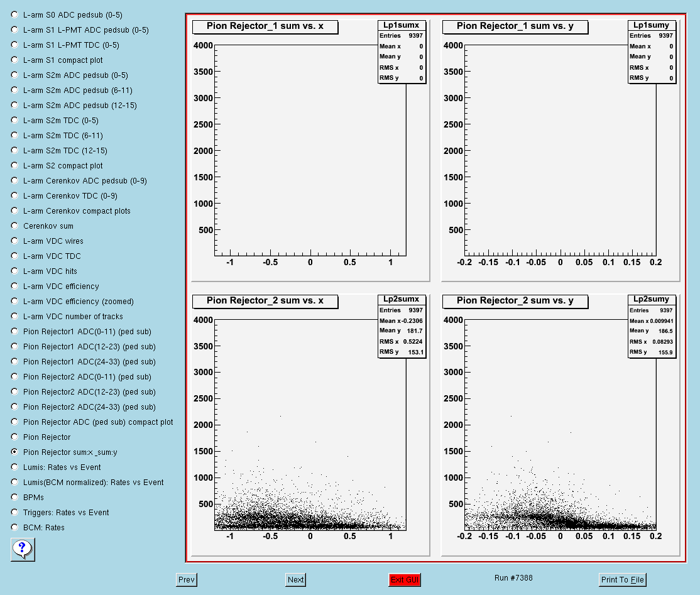Select the Lp2sumy statistics box
This screenshot has height=595, width=700.
point(652,326)
